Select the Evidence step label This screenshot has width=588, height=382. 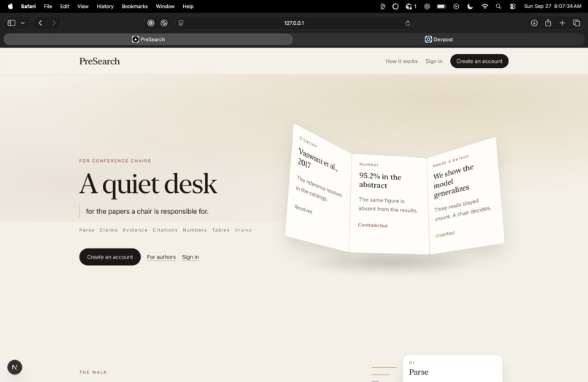tap(135, 230)
